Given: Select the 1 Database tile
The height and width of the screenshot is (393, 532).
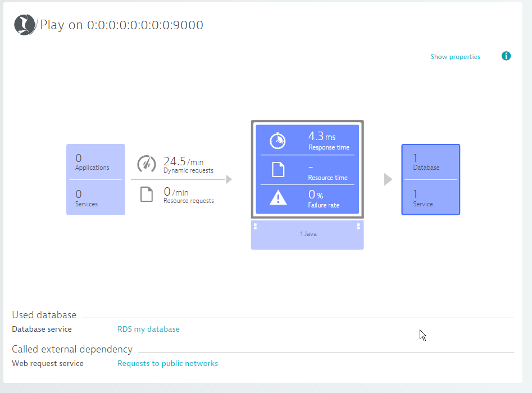Looking at the screenshot, I should point(431,162).
